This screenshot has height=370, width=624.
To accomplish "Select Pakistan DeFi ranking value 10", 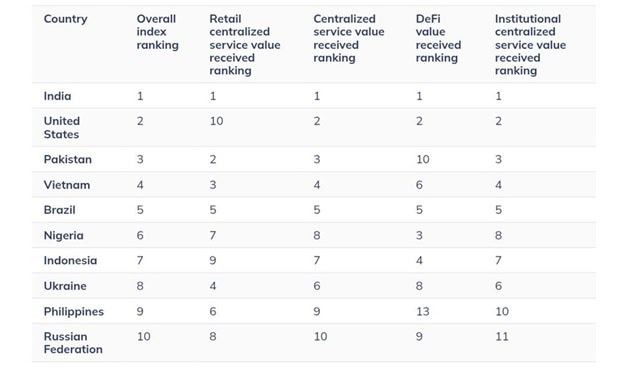I will (x=423, y=159).
